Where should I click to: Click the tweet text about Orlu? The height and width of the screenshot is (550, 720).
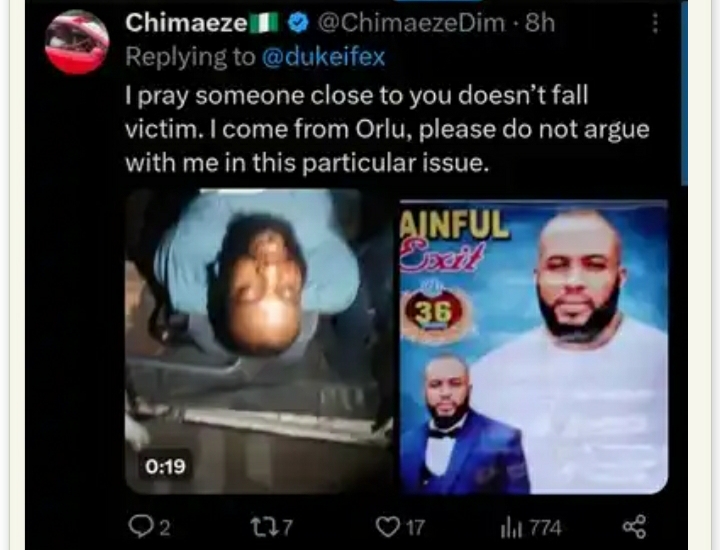pyautogui.click(x=388, y=129)
